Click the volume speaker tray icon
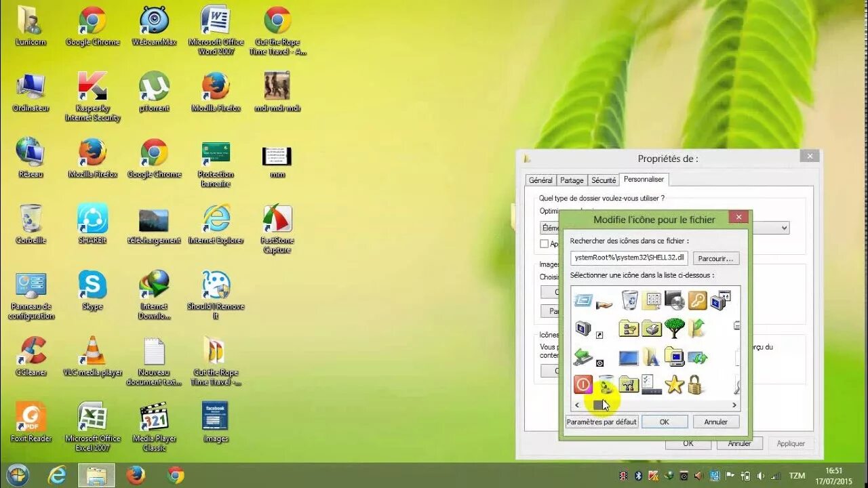This screenshot has height=488, width=868. pyautogui.click(x=760, y=476)
